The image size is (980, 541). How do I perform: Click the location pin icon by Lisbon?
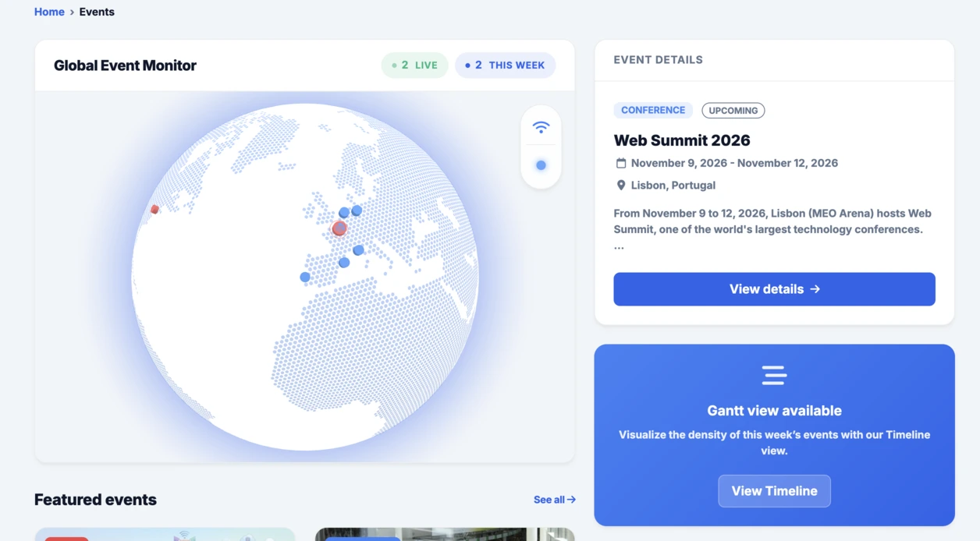tap(621, 185)
